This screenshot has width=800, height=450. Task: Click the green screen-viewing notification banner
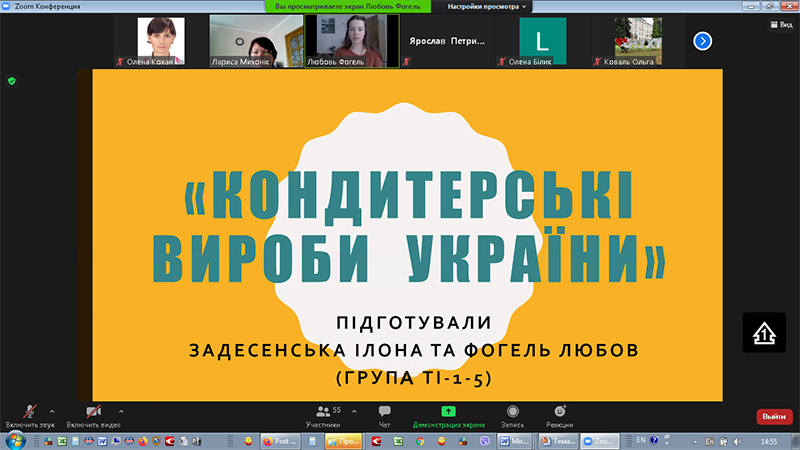(x=348, y=6)
